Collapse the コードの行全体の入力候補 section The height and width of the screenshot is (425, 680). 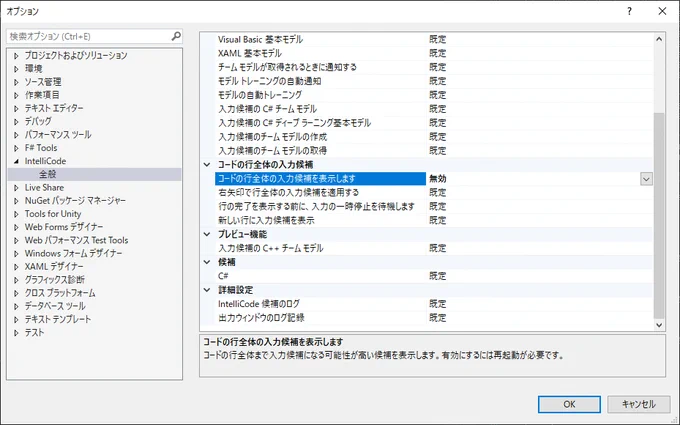tap(207, 165)
